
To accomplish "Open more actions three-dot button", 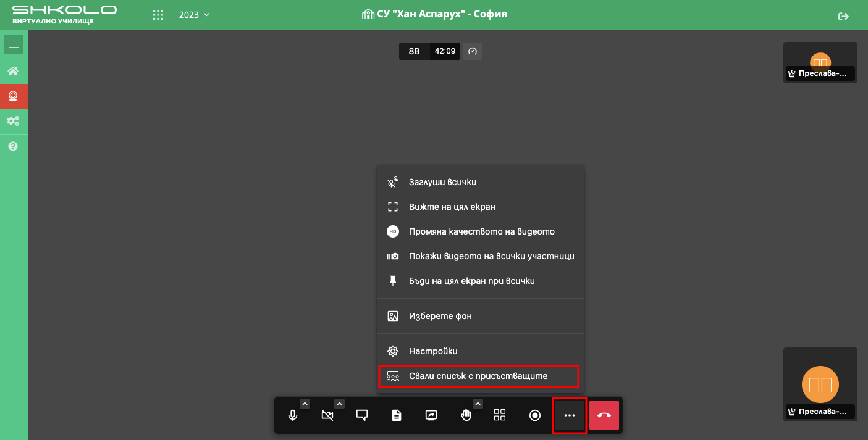I will 570,415.
